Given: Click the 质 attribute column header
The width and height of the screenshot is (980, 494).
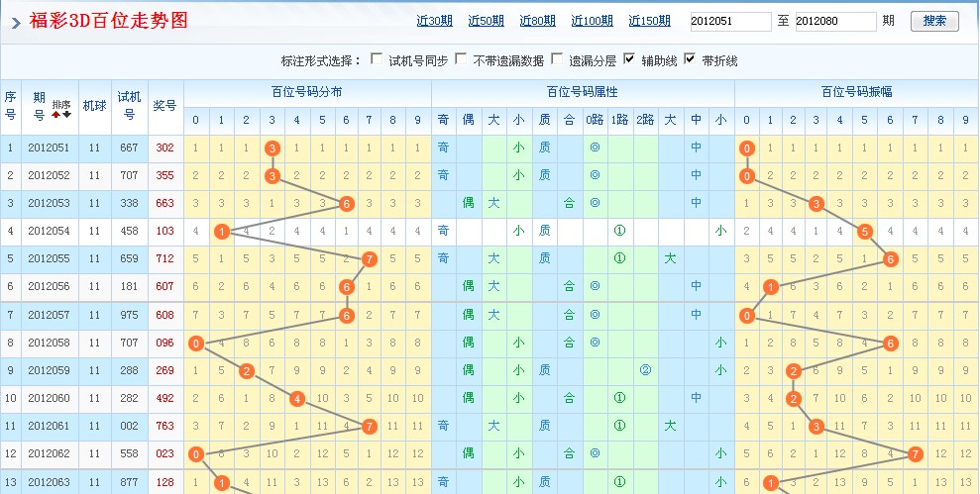Looking at the screenshot, I should (544, 120).
